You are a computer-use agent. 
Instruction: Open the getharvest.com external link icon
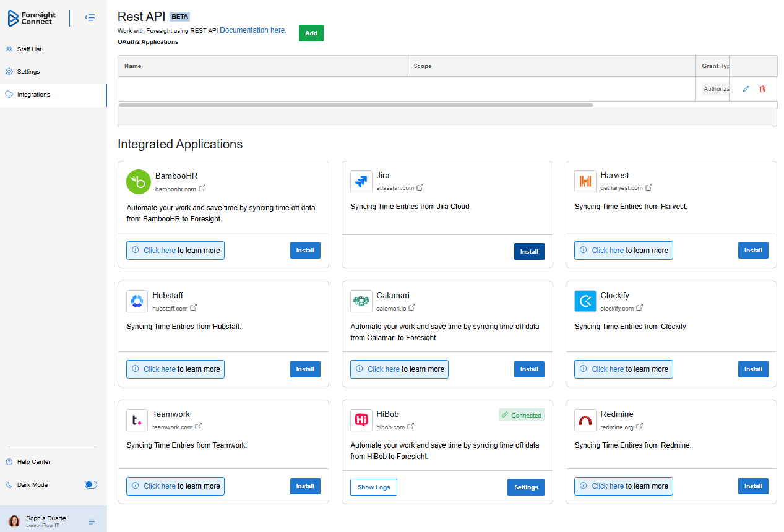pos(649,187)
